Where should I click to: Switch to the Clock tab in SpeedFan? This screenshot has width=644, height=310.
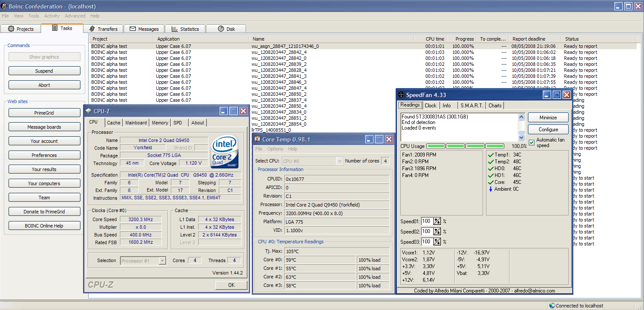click(431, 105)
